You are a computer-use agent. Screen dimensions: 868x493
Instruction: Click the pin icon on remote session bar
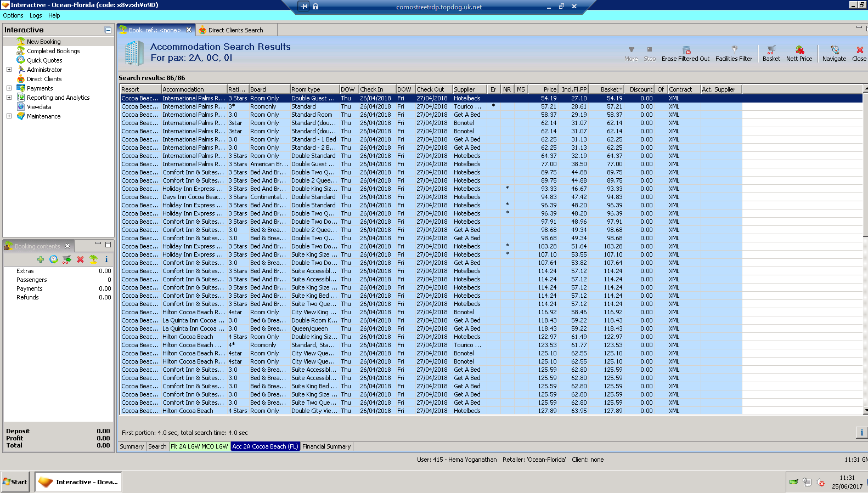[305, 7]
